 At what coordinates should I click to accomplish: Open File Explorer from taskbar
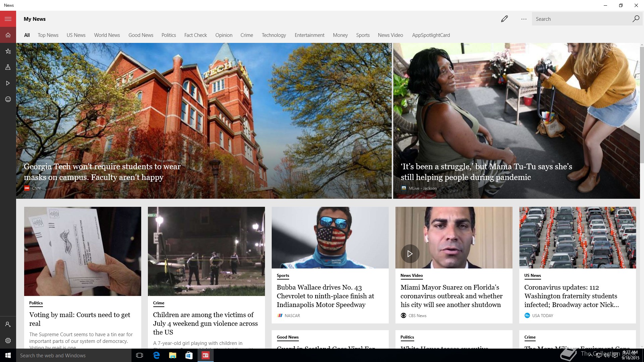tap(172, 355)
